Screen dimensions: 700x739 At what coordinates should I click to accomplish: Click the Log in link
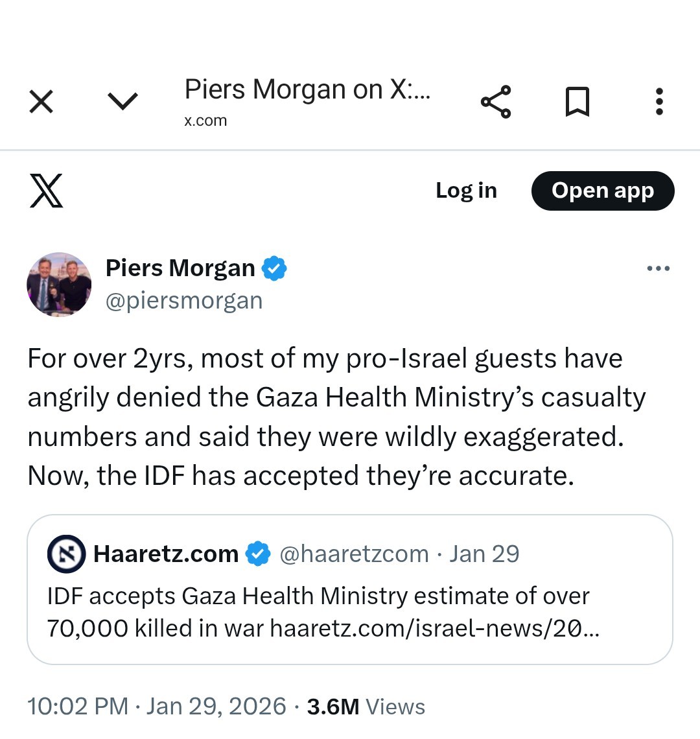click(466, 191)
